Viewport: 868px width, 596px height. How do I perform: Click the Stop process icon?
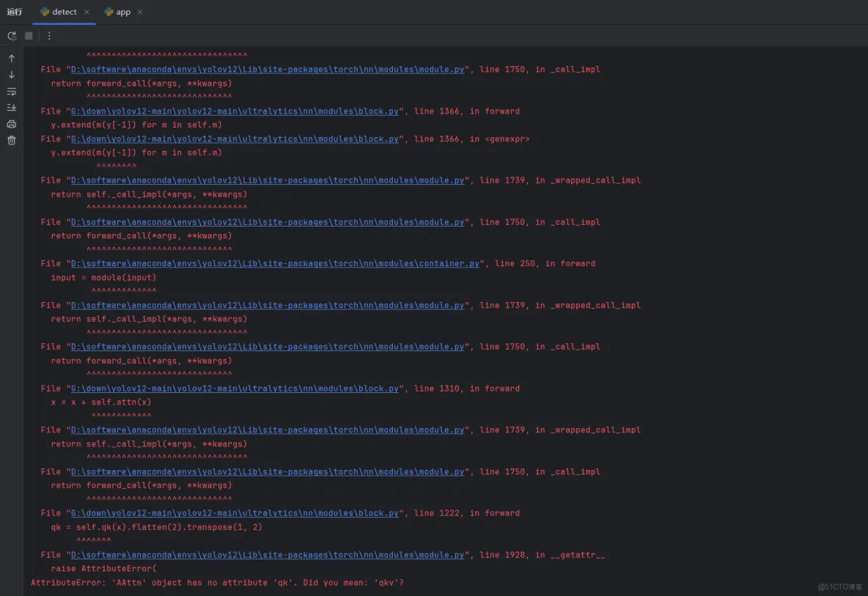pos(28,35)
